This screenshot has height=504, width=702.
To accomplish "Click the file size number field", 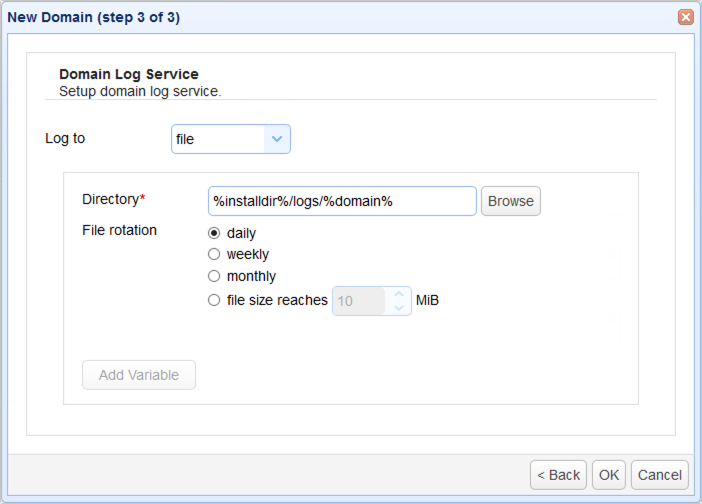I will click(x=359, y=301).
